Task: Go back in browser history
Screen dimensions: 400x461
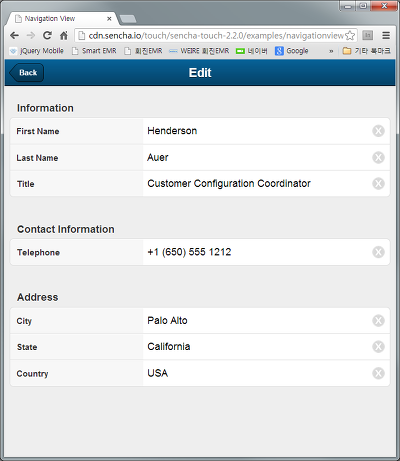Action: (14, 35)
